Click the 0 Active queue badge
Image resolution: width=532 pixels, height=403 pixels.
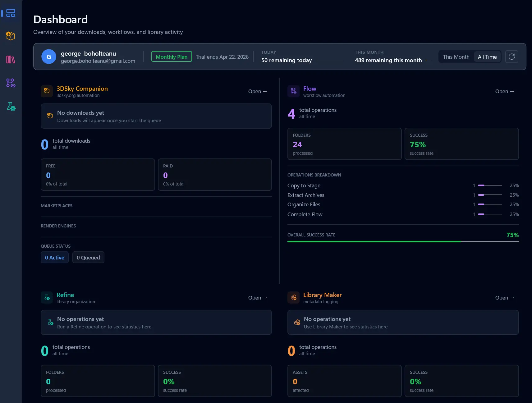coord(55,257)
